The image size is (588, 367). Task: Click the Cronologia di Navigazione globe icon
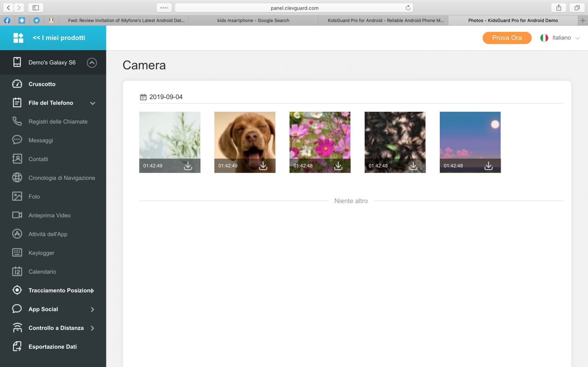(17, 178)
